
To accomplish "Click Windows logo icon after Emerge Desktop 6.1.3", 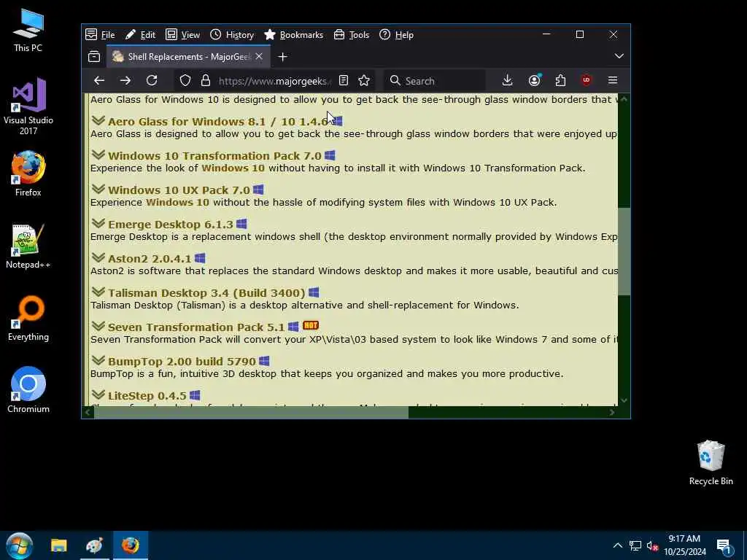I will [x=241, y=223].
